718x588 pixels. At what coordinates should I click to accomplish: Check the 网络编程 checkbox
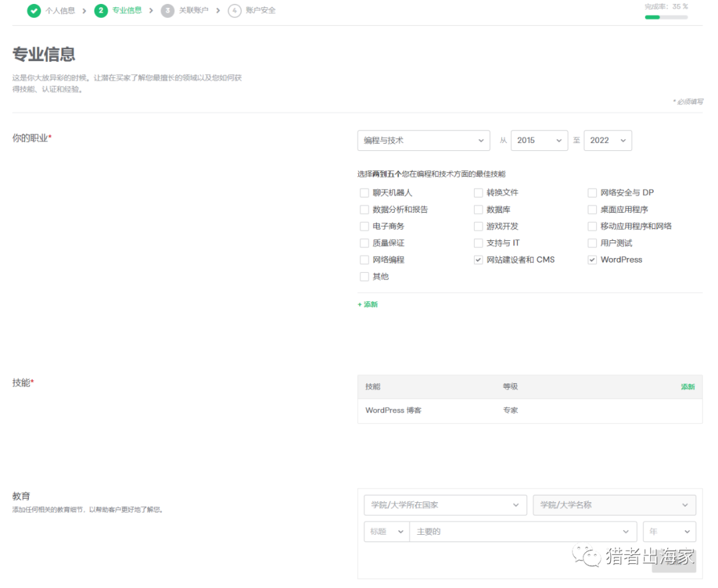364,260
